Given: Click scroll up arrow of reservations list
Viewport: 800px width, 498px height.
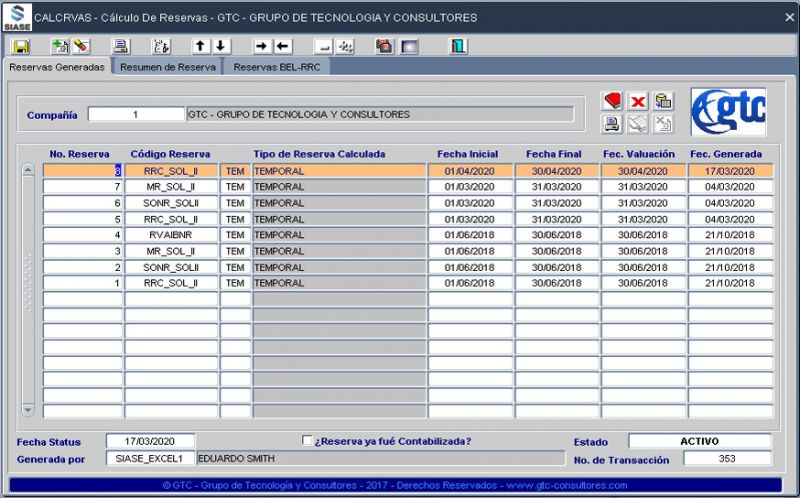Looking at the screenshot, I should 28,171.
